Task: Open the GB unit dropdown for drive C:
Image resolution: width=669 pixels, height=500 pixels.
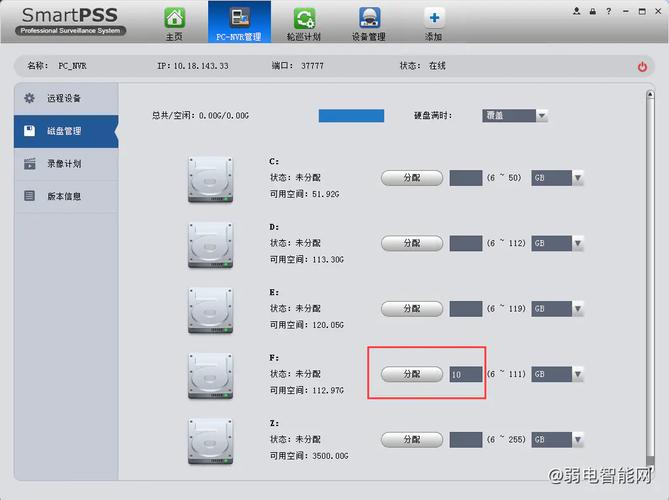Action: [557, 178]
